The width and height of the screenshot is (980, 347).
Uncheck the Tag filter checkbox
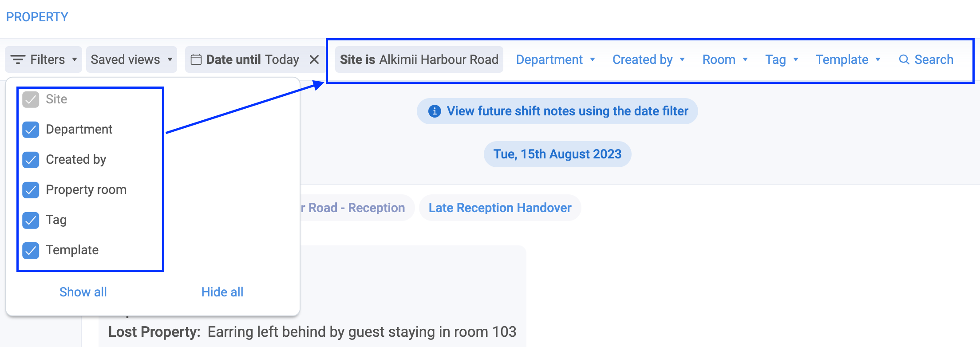[31, 220]
